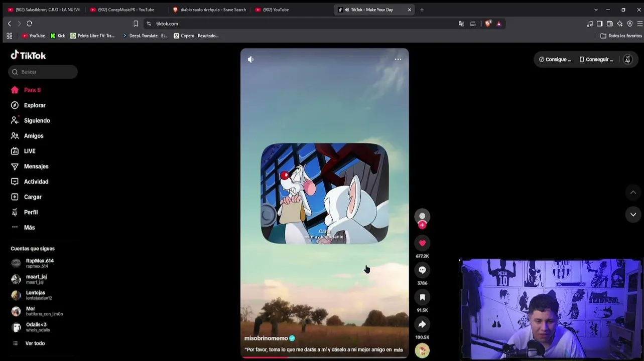Switch to the Salastkbron YouTube tab

(44, 10)
